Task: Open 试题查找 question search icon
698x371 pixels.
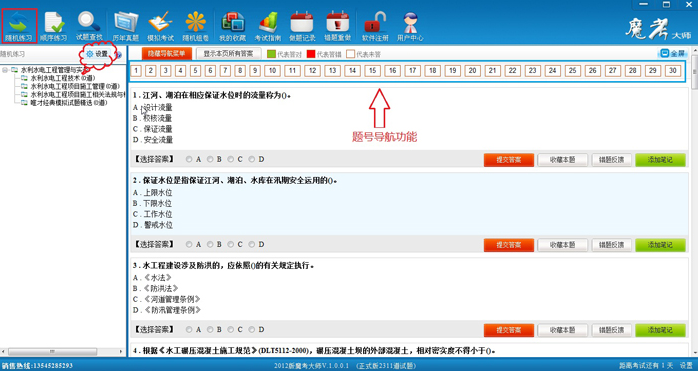Action: (89, 26)
